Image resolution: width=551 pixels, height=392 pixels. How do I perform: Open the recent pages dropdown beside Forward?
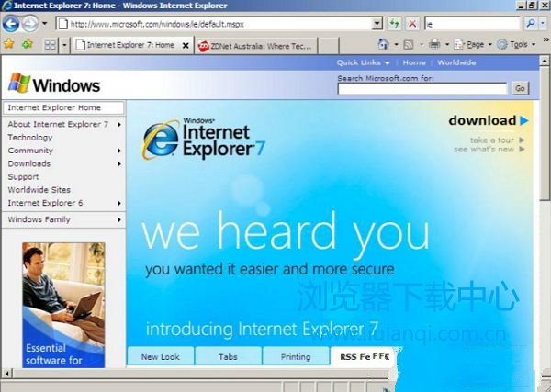[45, 24]
